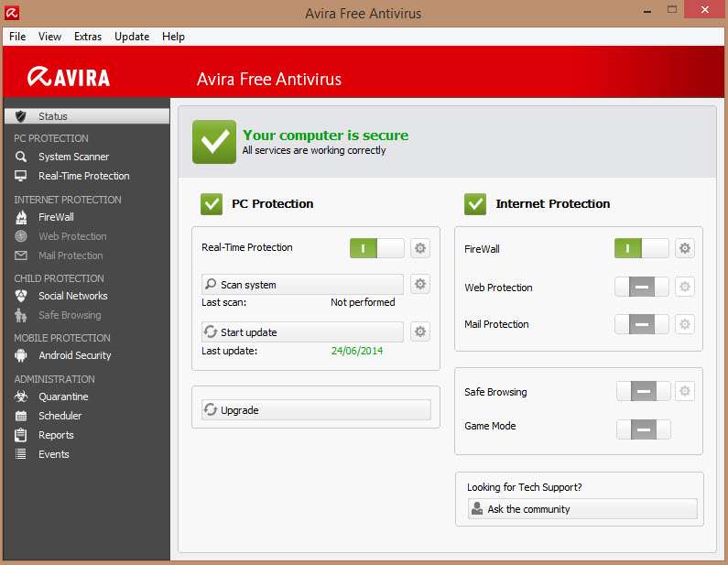This screenshot has width=728, height=565.
Task: Open Social Networks in sidebar
Action: (73, 296)
